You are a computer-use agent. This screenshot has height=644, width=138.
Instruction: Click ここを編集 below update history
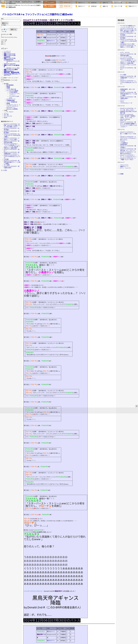[120, 174]
